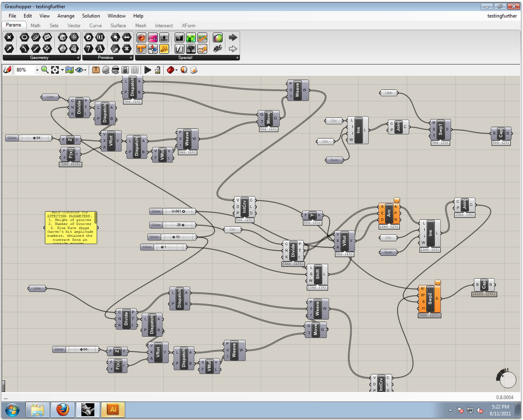Select the Point parameter icon with X
523x420 pixels.
point(9,37)
